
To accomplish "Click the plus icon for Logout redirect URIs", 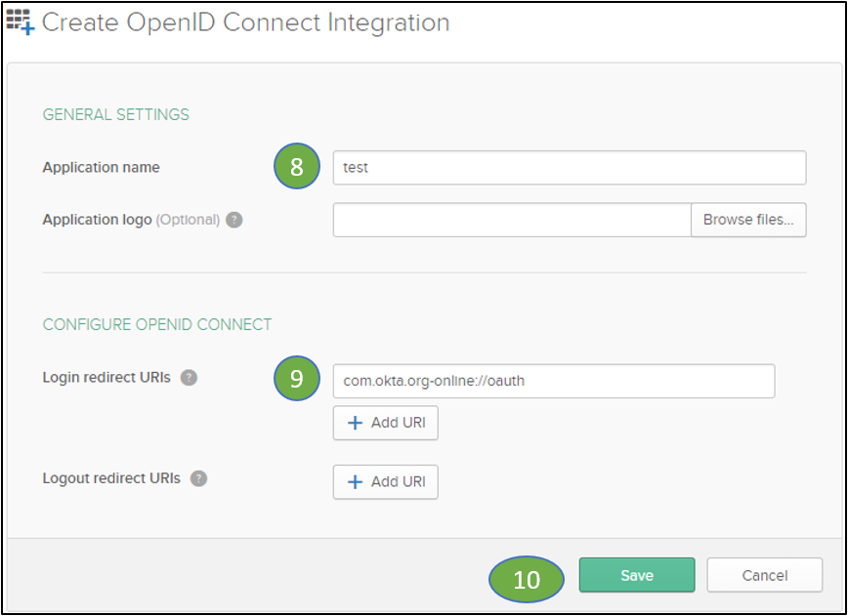I will 355,482.
